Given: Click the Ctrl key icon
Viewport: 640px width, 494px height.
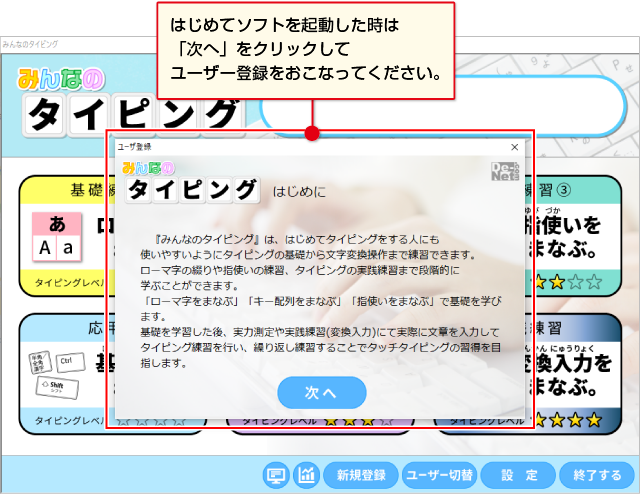Looking at the screenshot, I should coord(70,362).
